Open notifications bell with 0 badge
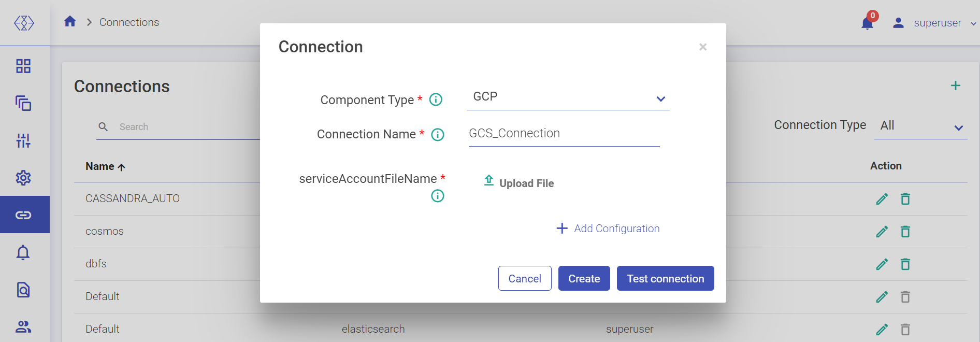The height and width of the screenshot is (342, 980). (x=868, y=22)
